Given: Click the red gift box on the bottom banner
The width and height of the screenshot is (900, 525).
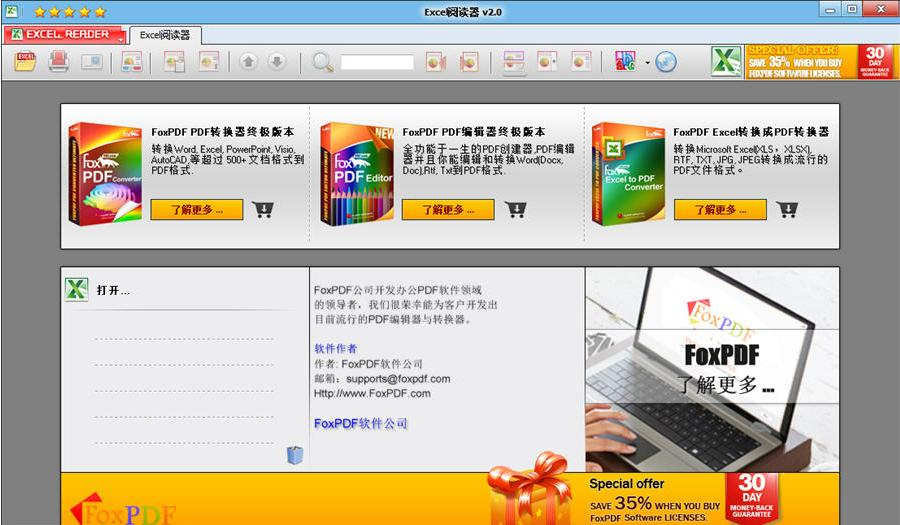Looking at the screenshot, I should pos(530,489).
